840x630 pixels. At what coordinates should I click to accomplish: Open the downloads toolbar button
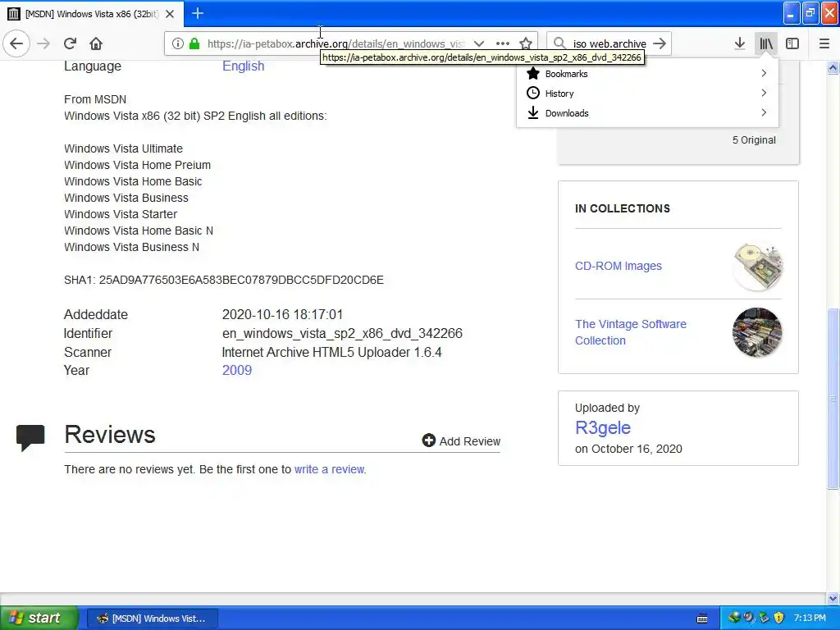point(739,43)
